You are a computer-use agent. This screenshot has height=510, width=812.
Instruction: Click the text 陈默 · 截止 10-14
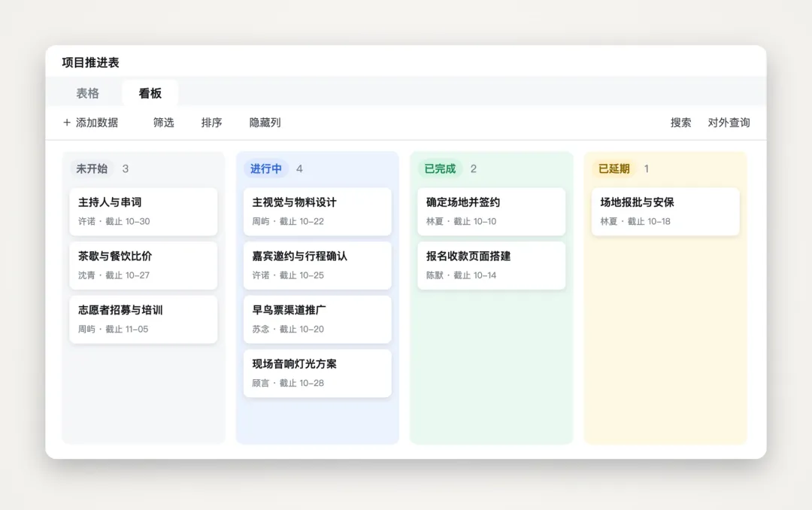coord(462,275)
